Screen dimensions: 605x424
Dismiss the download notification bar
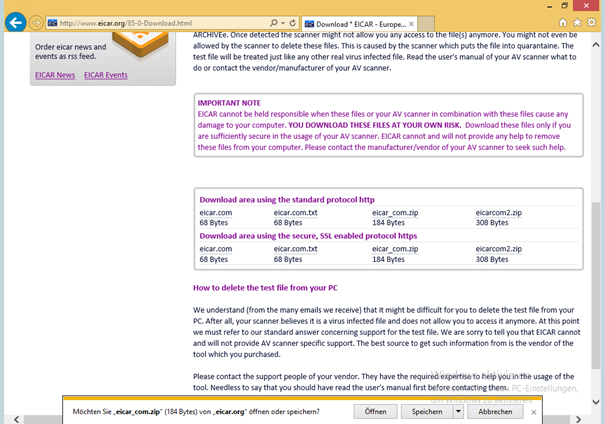click(x=534, y=412)
